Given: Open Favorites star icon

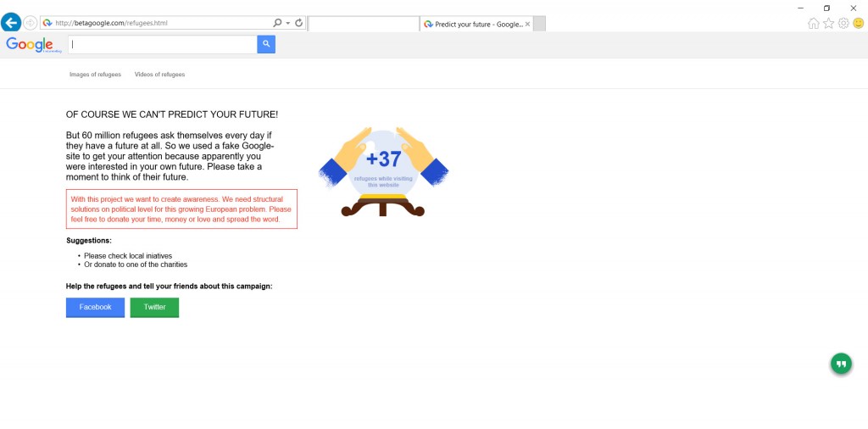Looking at the screenshot, I should tap(828, 23).
